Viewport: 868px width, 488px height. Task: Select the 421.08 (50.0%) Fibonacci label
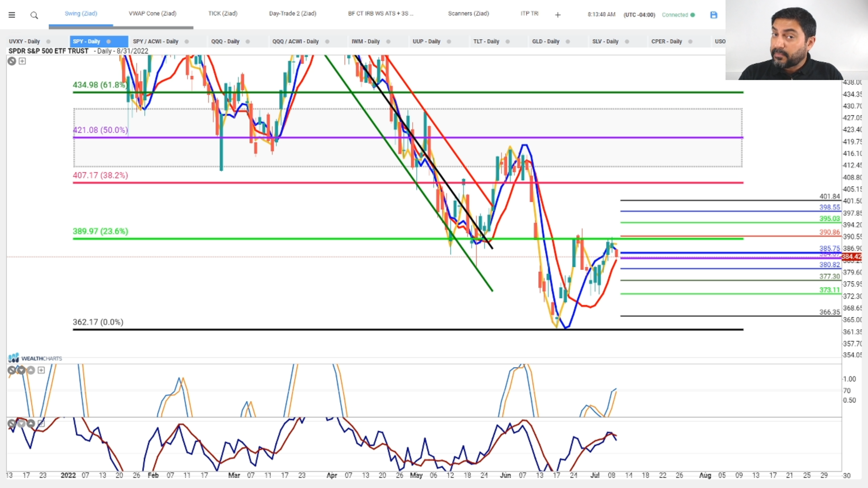(100, 130)
